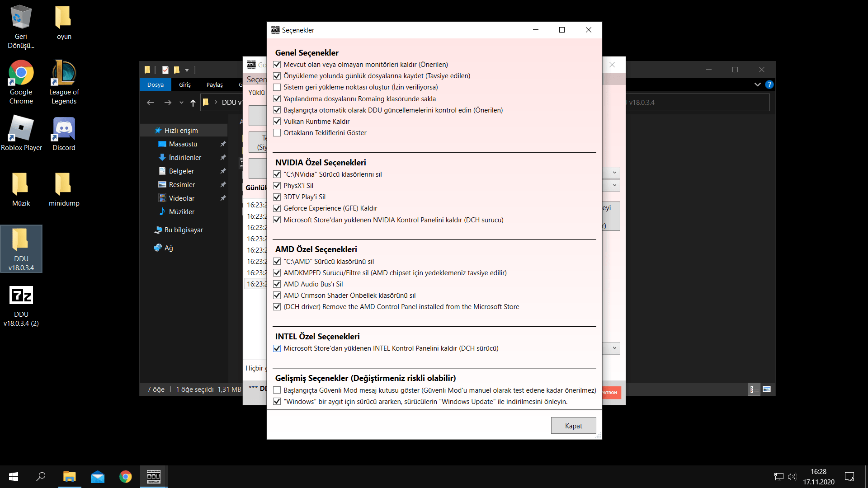Open the recent locations dropdown arrow in Explorer
The height and width of the screenshot is (488, 868).
[181, 103]
